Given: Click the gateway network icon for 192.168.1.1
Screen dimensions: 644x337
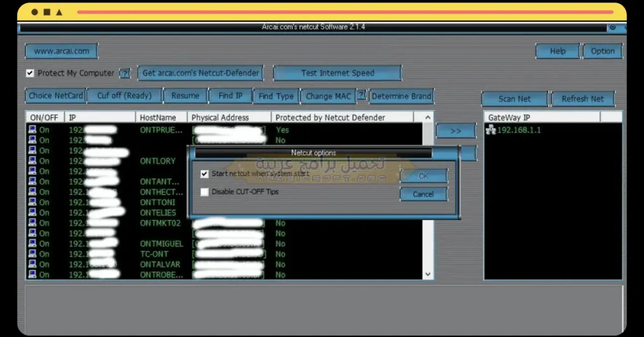Looking at the screenshot, I should [x=491, y=130].
